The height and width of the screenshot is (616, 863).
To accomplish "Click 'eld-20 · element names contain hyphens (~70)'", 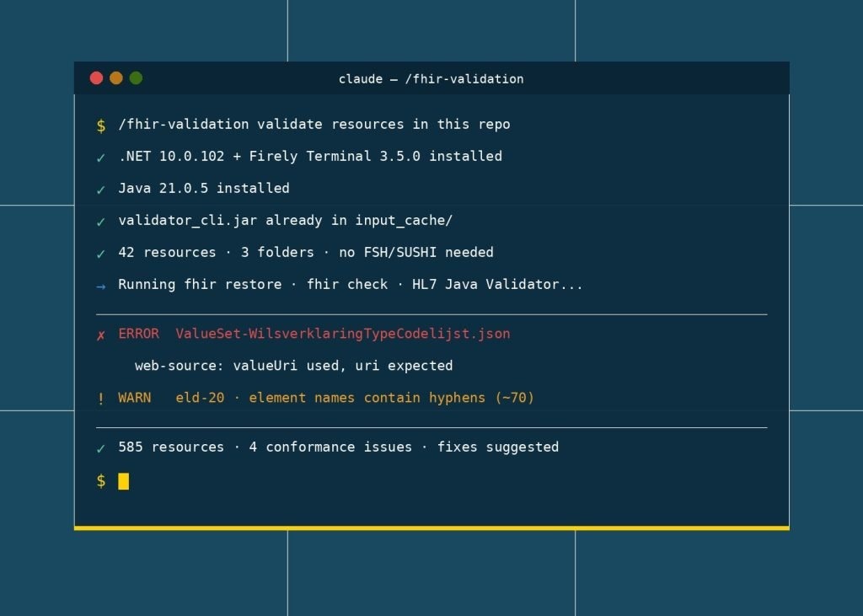I will tap(355, 398).
